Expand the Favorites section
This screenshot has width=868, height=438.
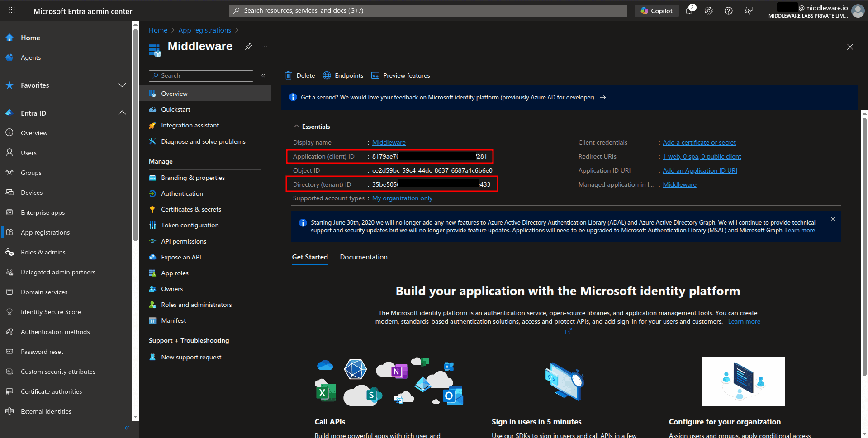tap(122, 85)
